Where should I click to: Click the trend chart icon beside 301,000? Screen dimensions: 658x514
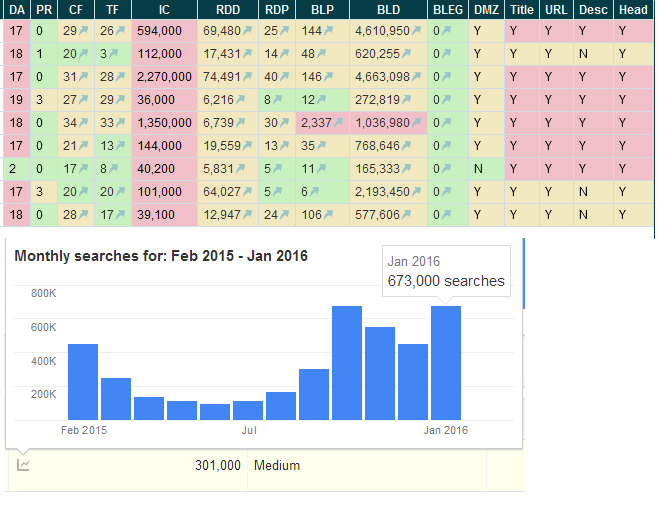tap(23, 465)
